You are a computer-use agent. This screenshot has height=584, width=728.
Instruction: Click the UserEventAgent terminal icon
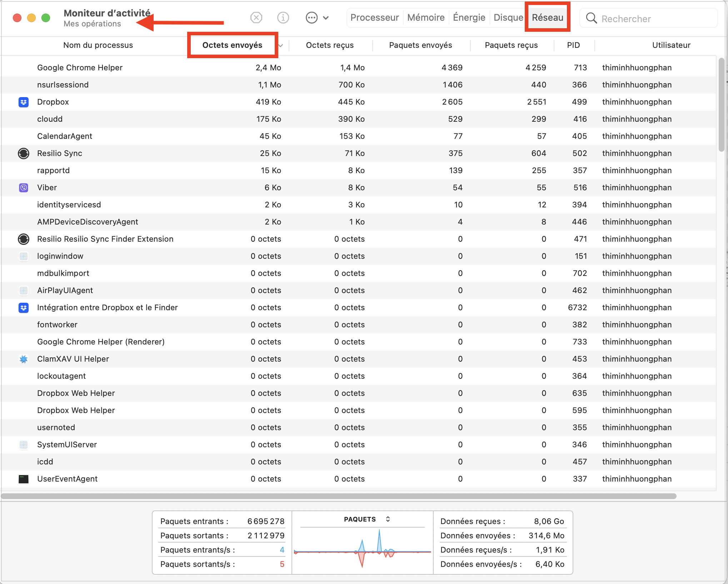click(x=24, y=479)
